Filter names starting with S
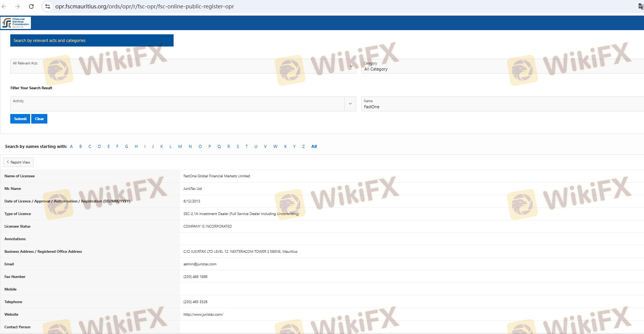 pyautogui.click(x=238, y=146)
